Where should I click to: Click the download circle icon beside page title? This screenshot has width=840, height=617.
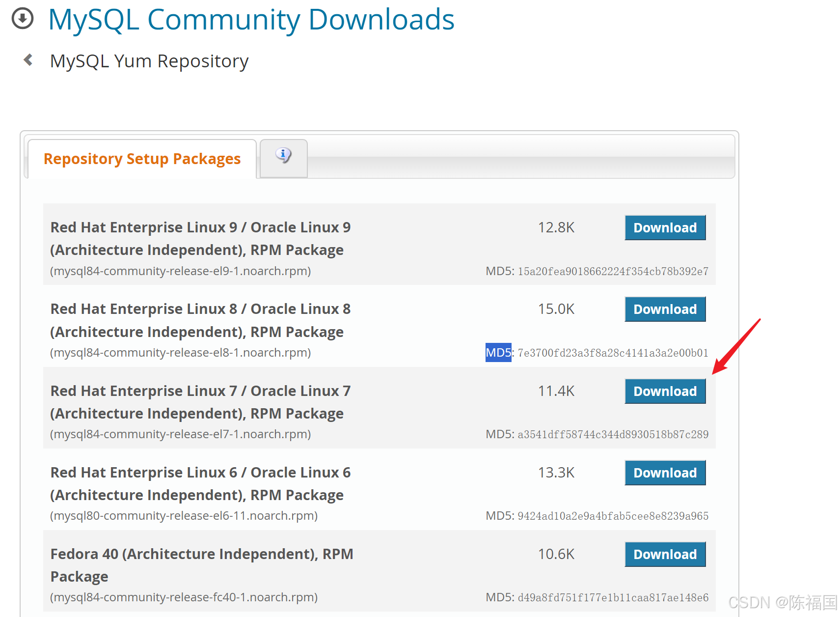pyautogui.click(x=23, y=19)
